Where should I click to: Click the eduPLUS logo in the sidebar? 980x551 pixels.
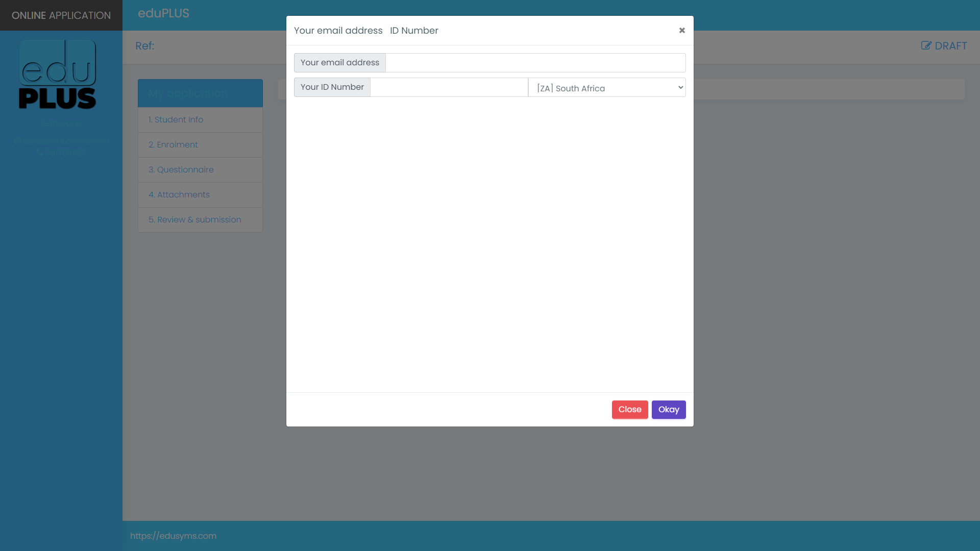[x=58, y=74]
